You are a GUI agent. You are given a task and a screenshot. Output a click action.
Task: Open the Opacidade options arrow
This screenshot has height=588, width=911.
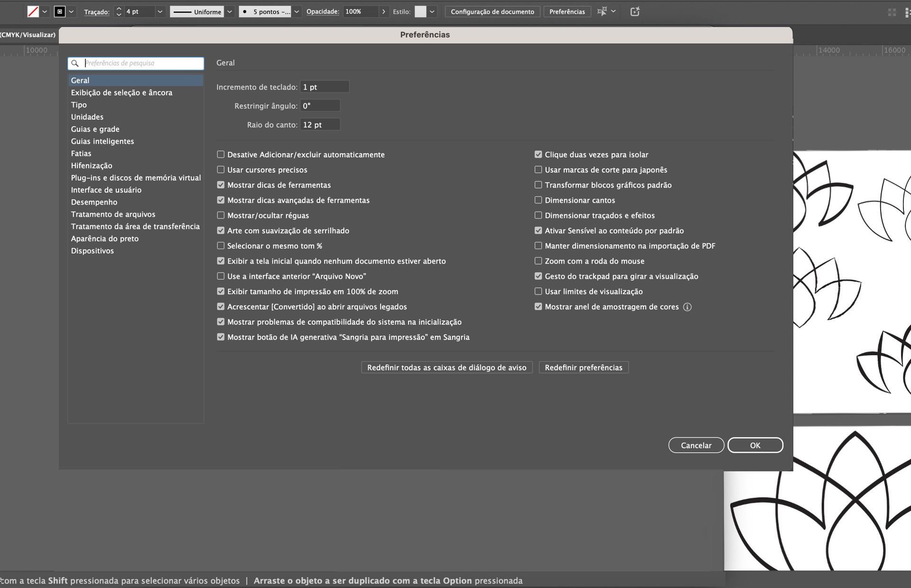(383, 11)
